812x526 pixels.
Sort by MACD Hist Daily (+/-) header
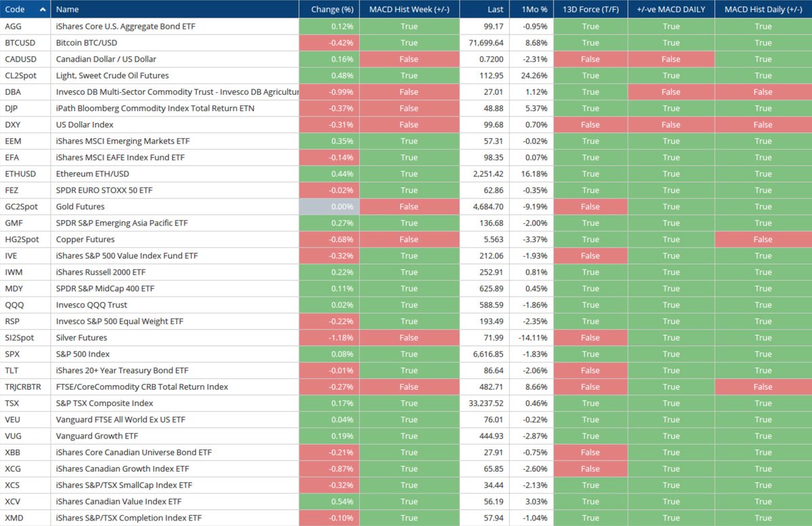(x=763, y=9)
